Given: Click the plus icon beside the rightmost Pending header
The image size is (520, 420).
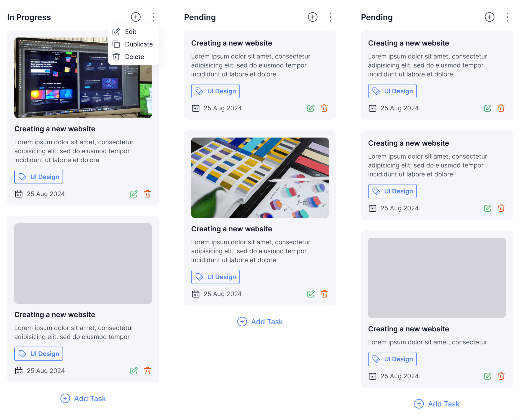Looking at the screenshot, I should 489,17.
